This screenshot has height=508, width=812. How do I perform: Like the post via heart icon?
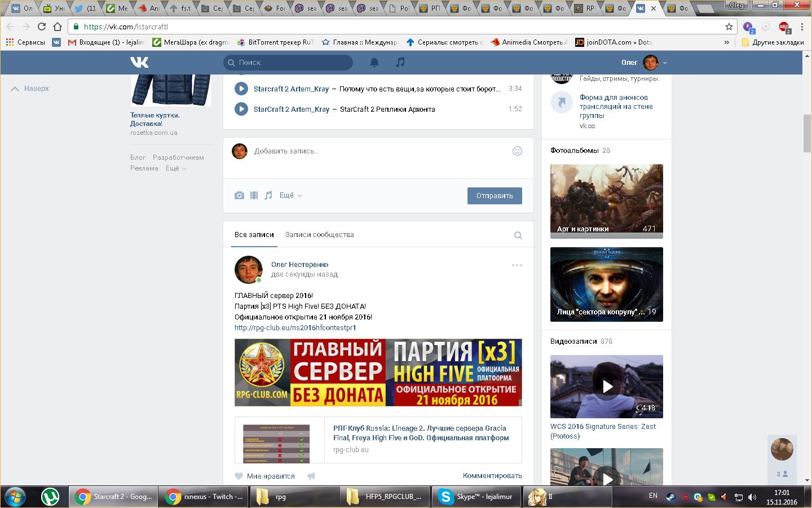pyautogui.click(x=239, y=476)
